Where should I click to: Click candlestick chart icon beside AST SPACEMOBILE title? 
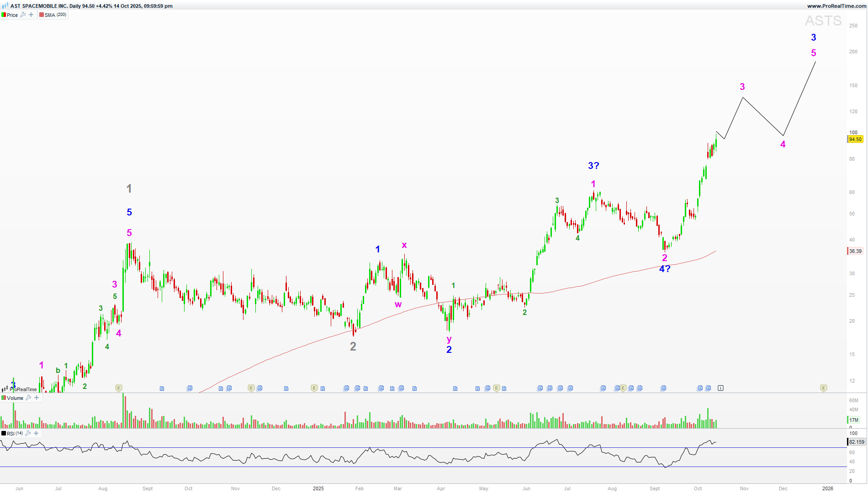pos(5,6)
